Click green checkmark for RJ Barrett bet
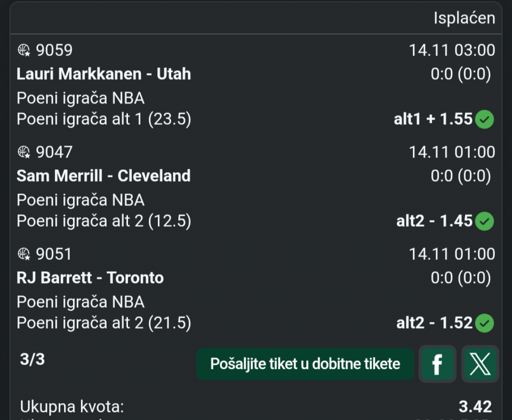Image resolution: width=512 pixels, height=420 pixels. 485,323
